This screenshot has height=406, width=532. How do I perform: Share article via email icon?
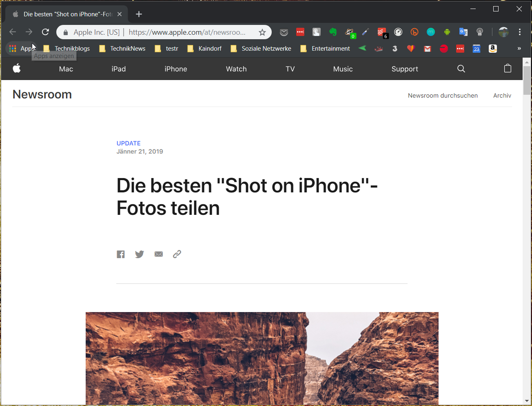pyautogui.click(x=159, y=254)
